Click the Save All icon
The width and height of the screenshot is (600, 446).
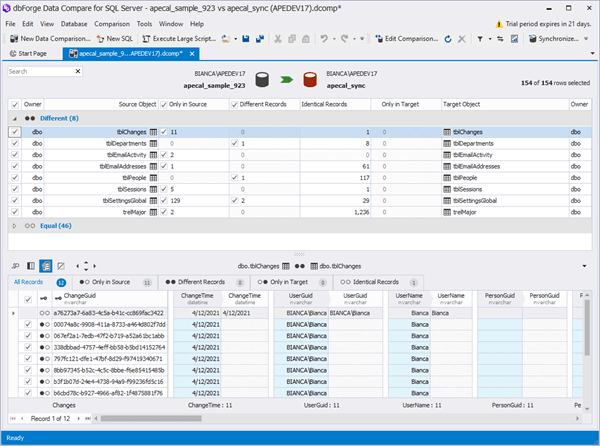[260, 39]
